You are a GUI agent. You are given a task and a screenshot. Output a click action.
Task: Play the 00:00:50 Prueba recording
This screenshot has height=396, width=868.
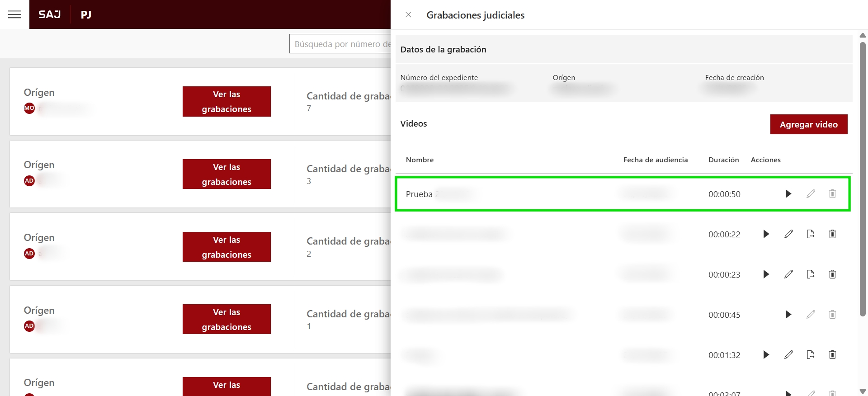(788, 194)
